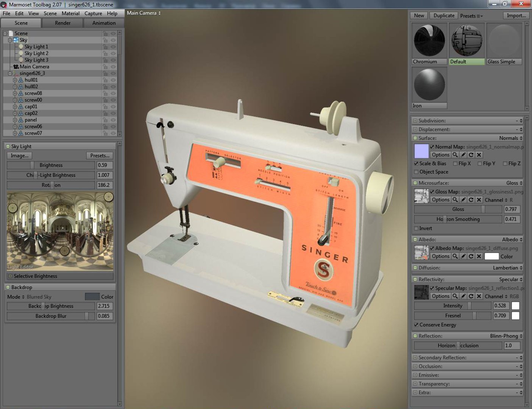Click the lock icon for screw08

(x=105, y=93)
